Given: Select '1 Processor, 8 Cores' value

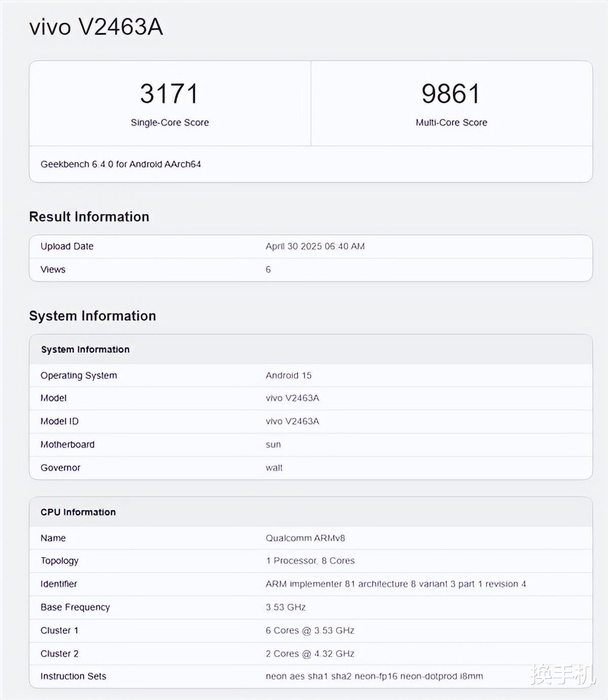Looking at the screenshot, I should [310, 561].
